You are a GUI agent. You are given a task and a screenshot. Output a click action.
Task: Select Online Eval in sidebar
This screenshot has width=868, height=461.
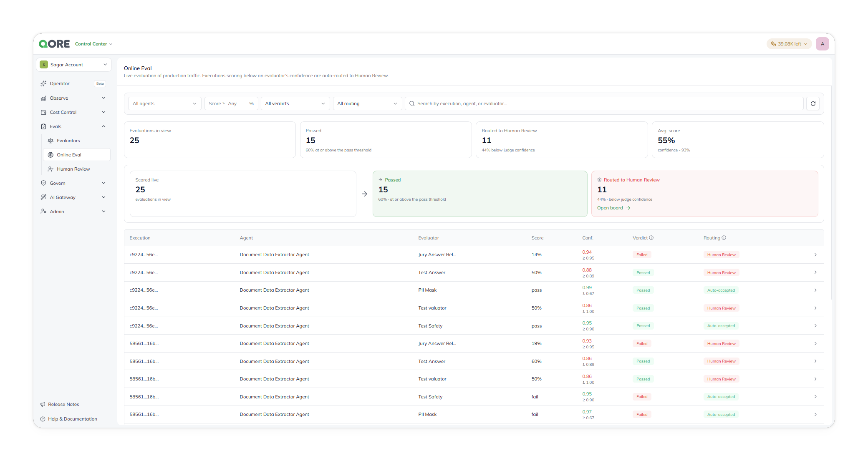tap(77, 155)
